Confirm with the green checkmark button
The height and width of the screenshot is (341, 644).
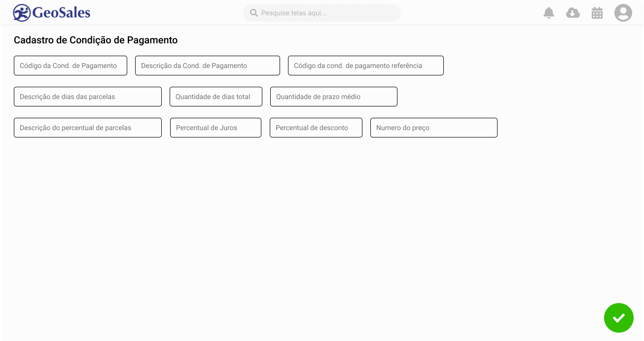click(619, 318)
